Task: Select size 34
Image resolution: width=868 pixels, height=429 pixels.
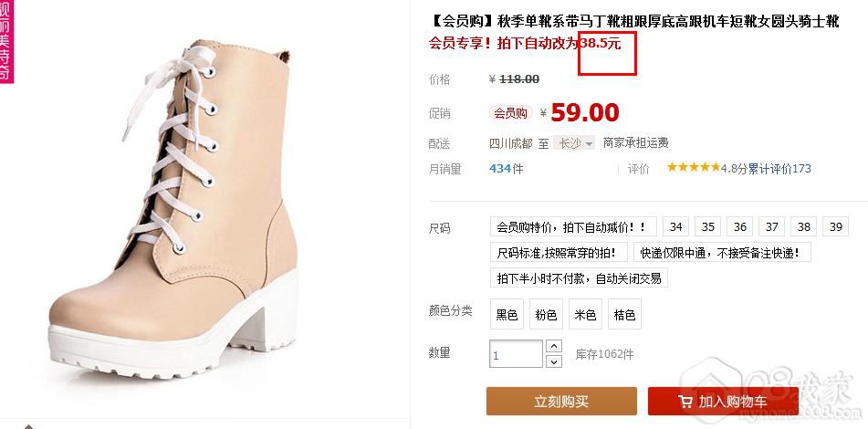Action: (x=675, y=227)
